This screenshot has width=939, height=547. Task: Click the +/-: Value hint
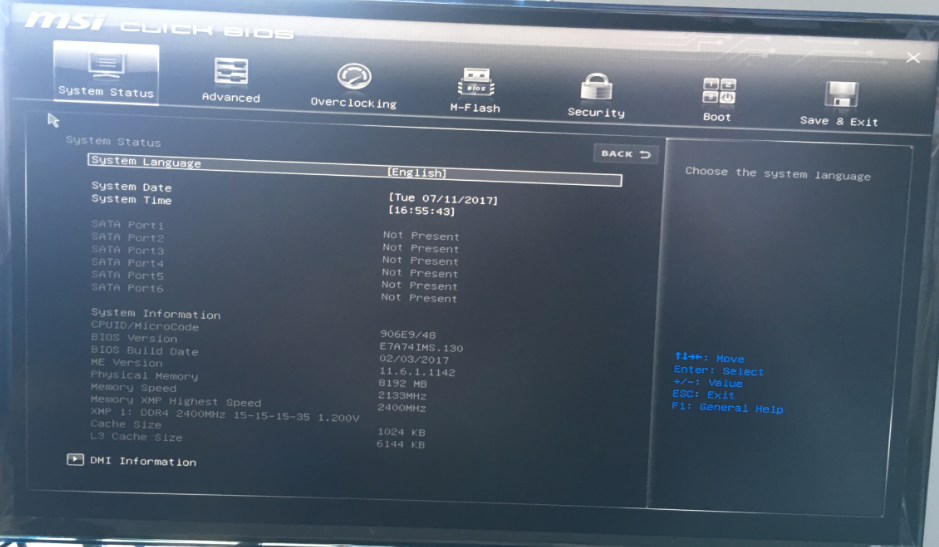708,382
